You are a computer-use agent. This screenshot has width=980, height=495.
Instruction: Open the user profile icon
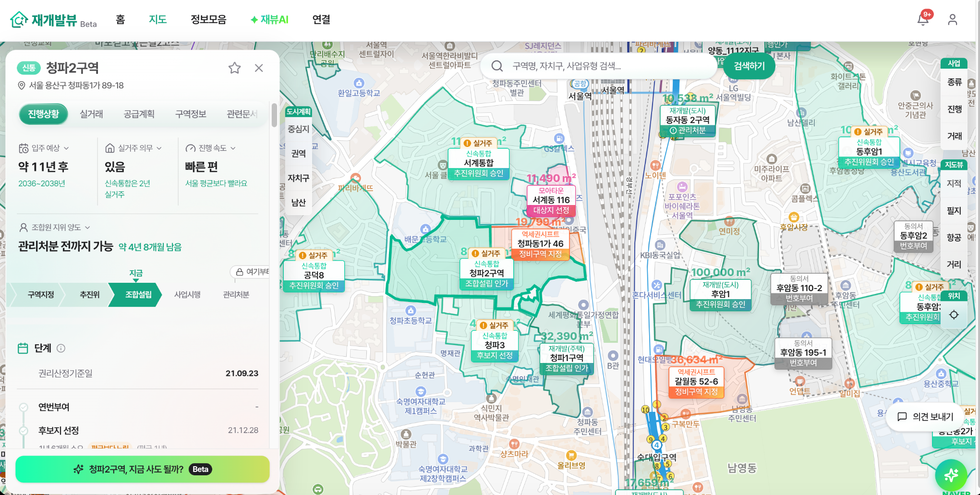952,20
